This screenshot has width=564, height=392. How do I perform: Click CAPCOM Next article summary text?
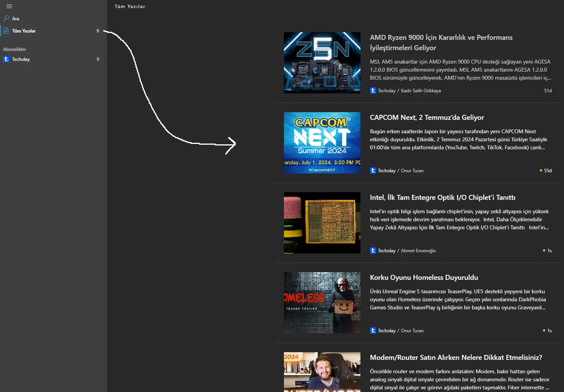click(x=459, y=139)
